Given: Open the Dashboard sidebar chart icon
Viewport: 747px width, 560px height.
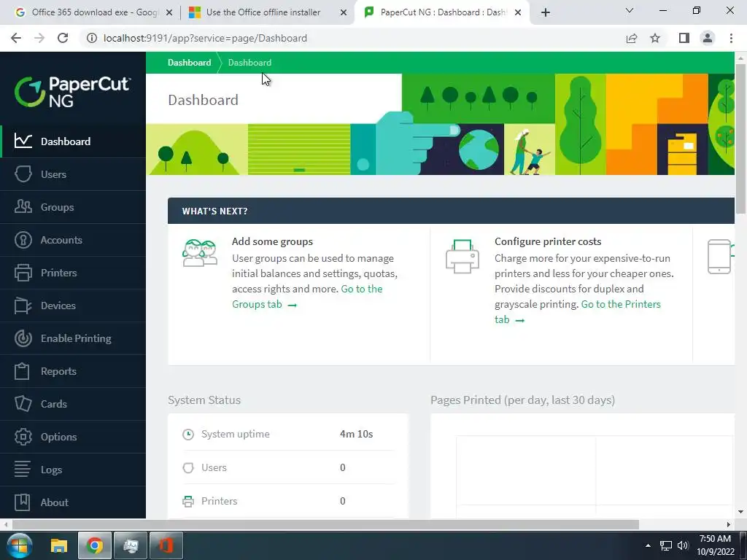Looking at the screenshot, I should click(x=23, y=141).
